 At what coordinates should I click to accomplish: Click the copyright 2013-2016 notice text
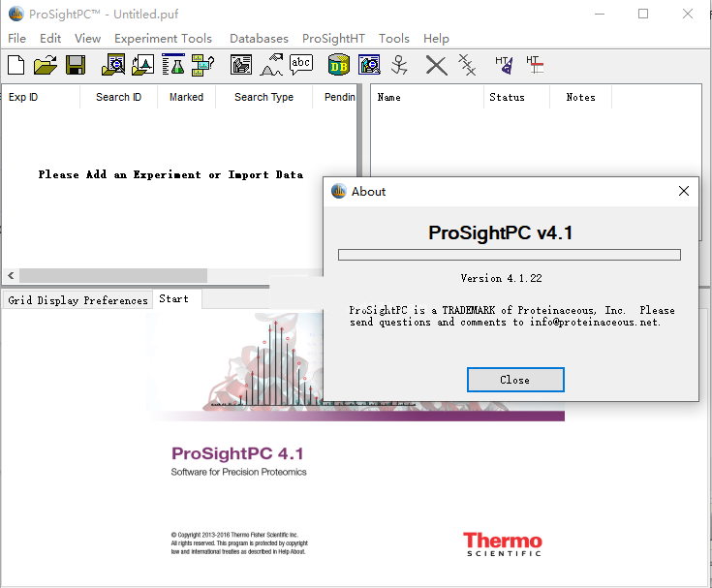pos(239,543)
